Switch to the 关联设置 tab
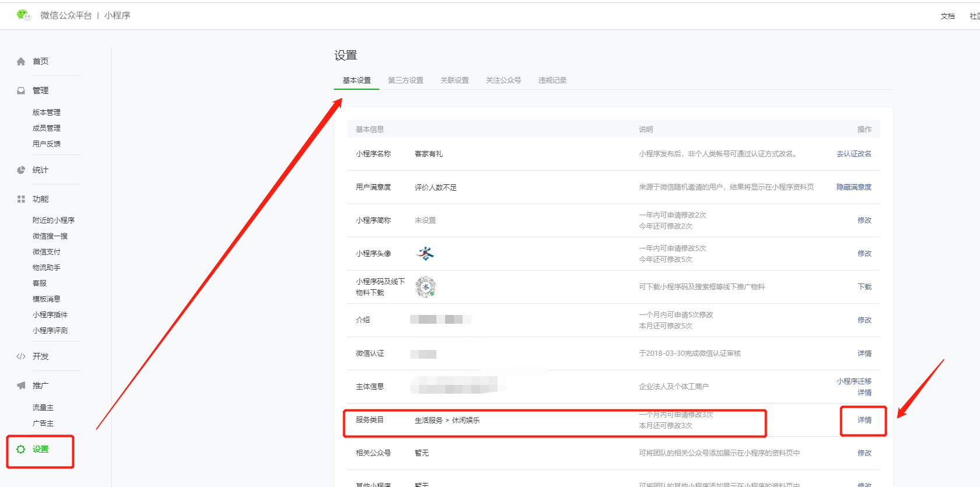This screenshot has height=487, width=980. (x=454, y=80)
